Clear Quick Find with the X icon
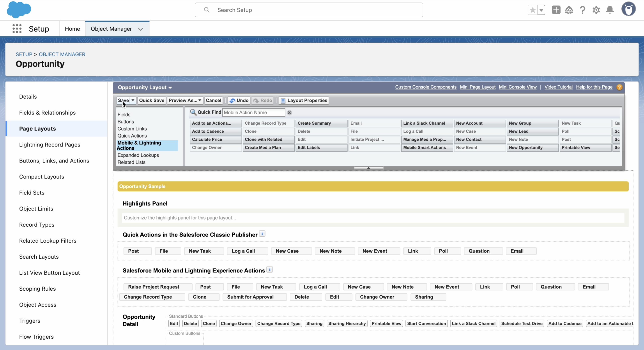644x350 pixels. coord(290,113)
